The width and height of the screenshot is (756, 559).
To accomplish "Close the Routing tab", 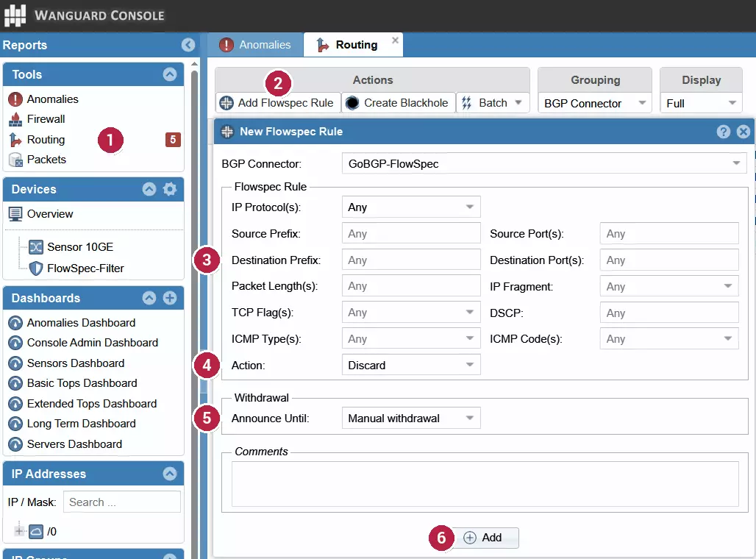I will (396, 40).
